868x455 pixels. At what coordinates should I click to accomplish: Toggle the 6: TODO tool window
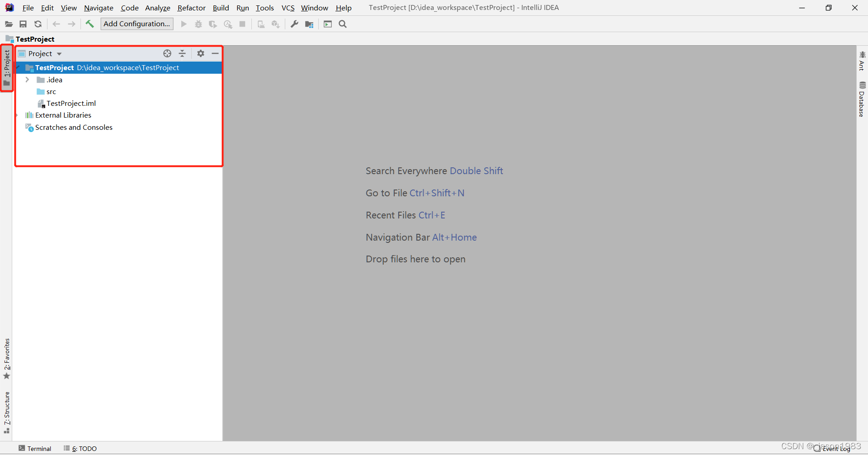[x=80, y=449]
